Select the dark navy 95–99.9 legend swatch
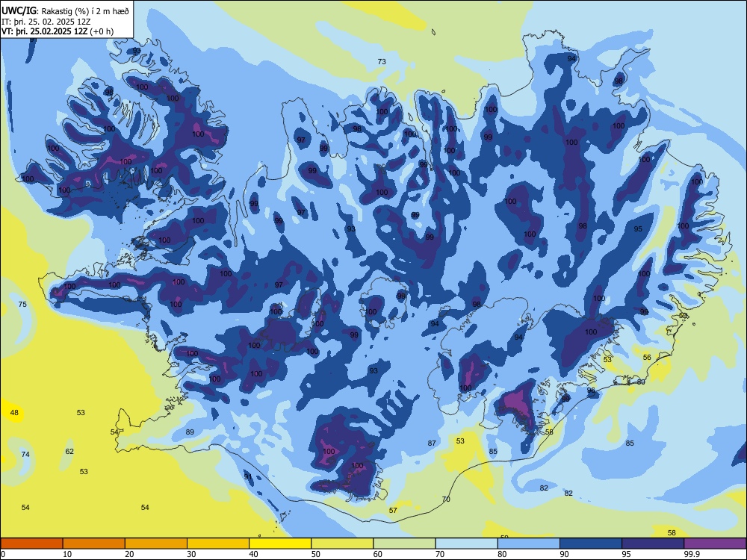Screen dimensions: 747x560 (653, 544)
